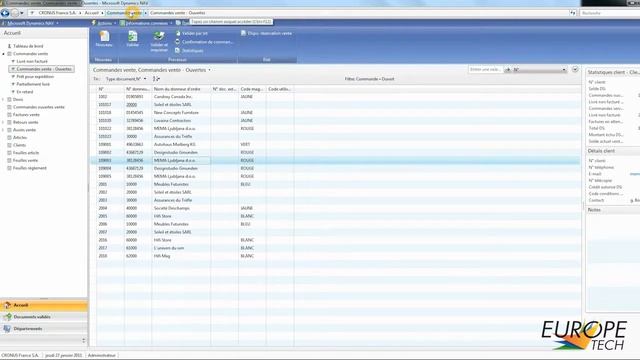Open Feuilles règlement in the navigation pane
Image resolution: width=640 pixels, height=360 pixels.
coord(29,168)
